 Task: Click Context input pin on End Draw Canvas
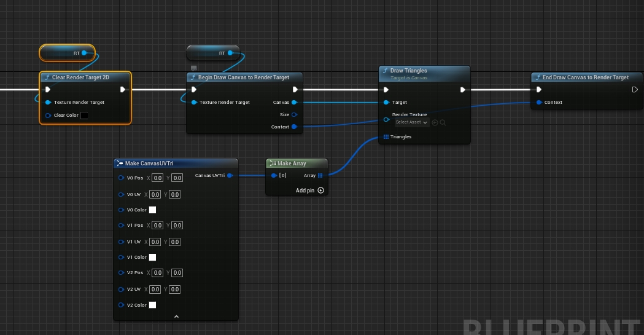539,103
